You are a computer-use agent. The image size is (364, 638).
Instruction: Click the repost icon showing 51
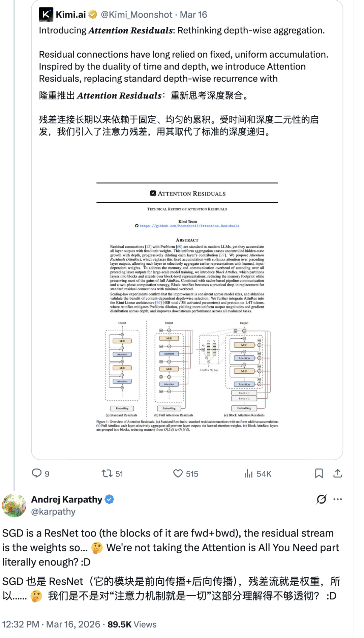pyautogui.click(x=107, y=473)
